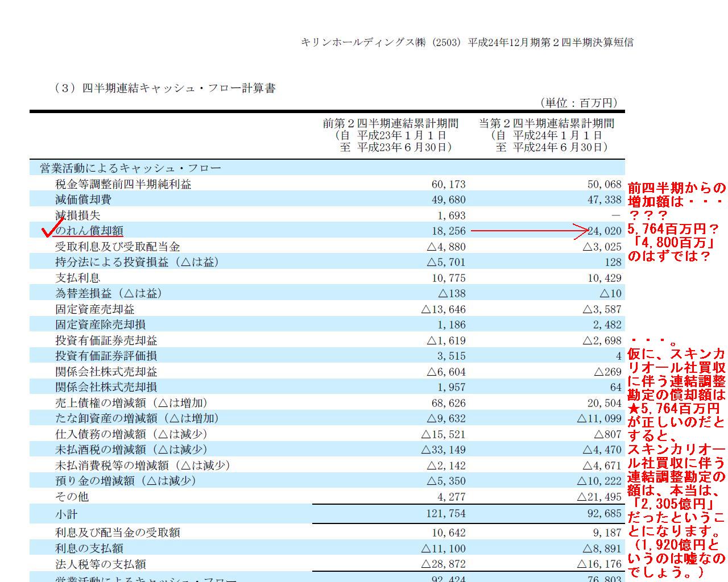Click the value △2,698
This screenshot has width=728, height=582.
tap(602, 340)
